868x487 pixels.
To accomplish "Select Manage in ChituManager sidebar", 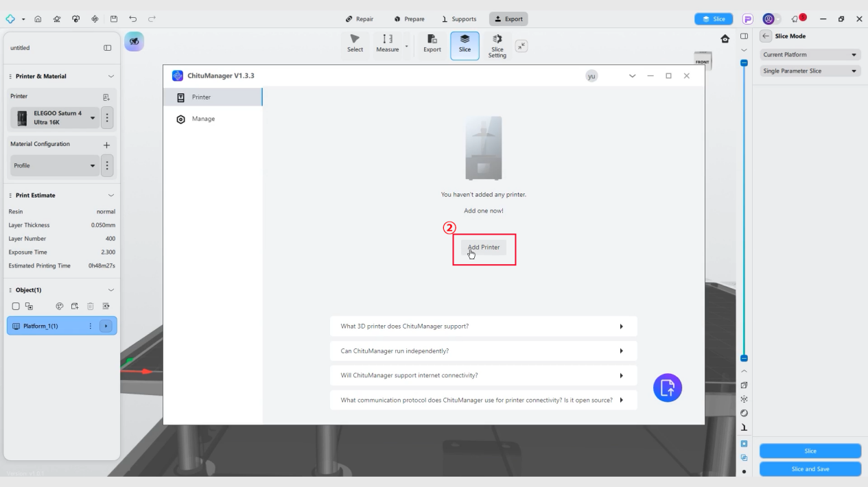I will [x=213, y=119].
